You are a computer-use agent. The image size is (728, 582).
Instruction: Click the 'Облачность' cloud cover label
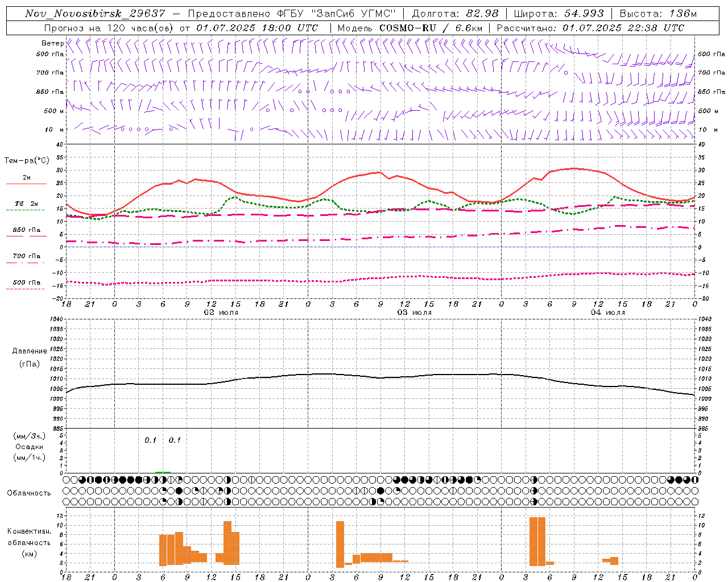(x=29, y=493)
